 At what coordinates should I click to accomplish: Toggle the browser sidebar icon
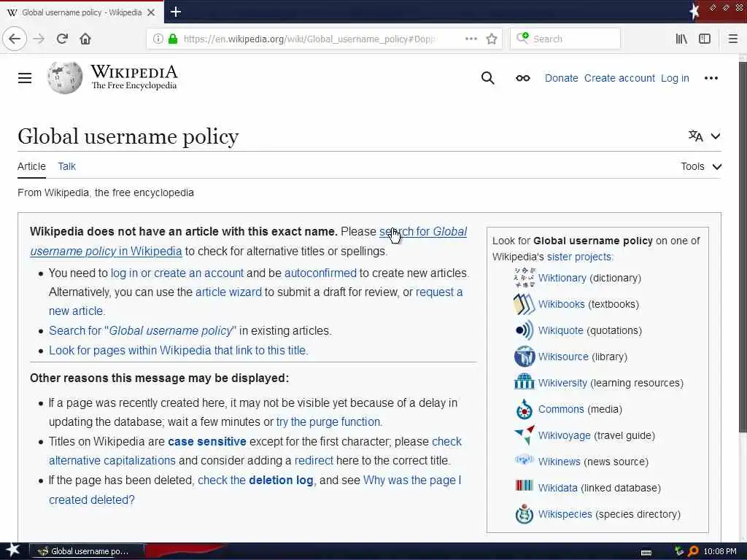click(705, 39)
